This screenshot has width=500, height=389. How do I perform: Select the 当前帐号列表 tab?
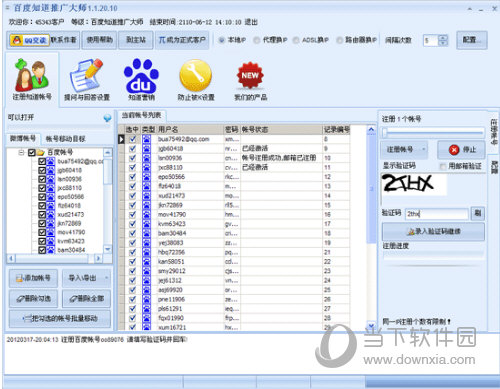(x=142, y=115)
